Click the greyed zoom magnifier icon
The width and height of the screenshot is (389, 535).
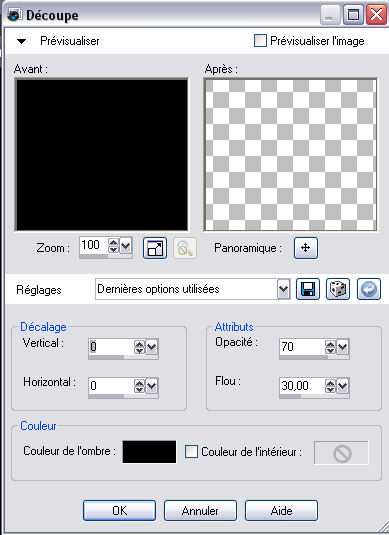(x=185, y=248)
